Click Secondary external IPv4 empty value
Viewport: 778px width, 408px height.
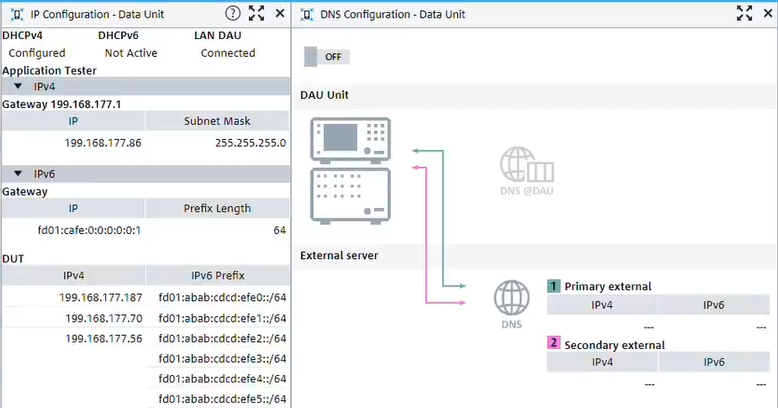[649, 384]
